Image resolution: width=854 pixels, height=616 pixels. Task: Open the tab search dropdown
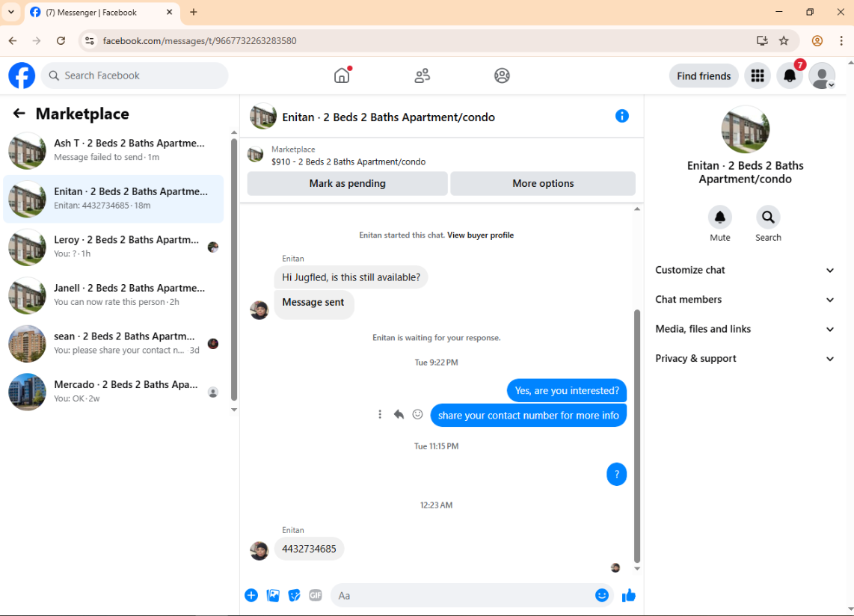[x=11, y=12]
